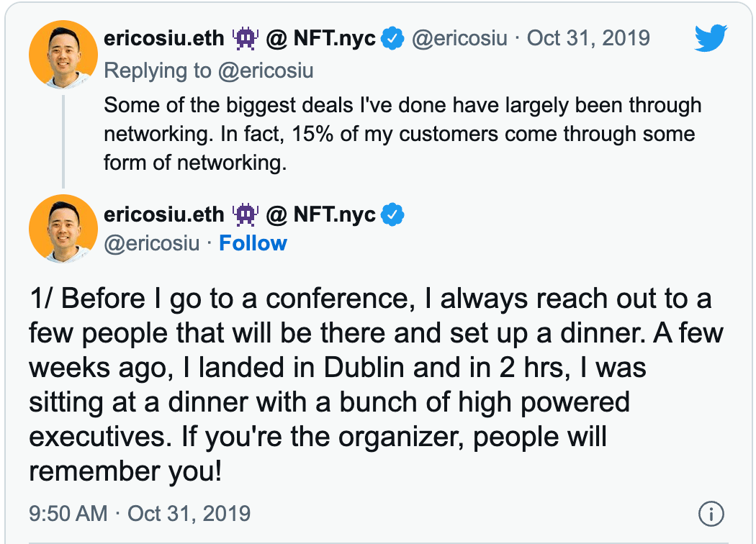756x544 pixels.
Task: Click "@ NFT.nyc" in the parent tweet header
Action: tap(321, 38)
